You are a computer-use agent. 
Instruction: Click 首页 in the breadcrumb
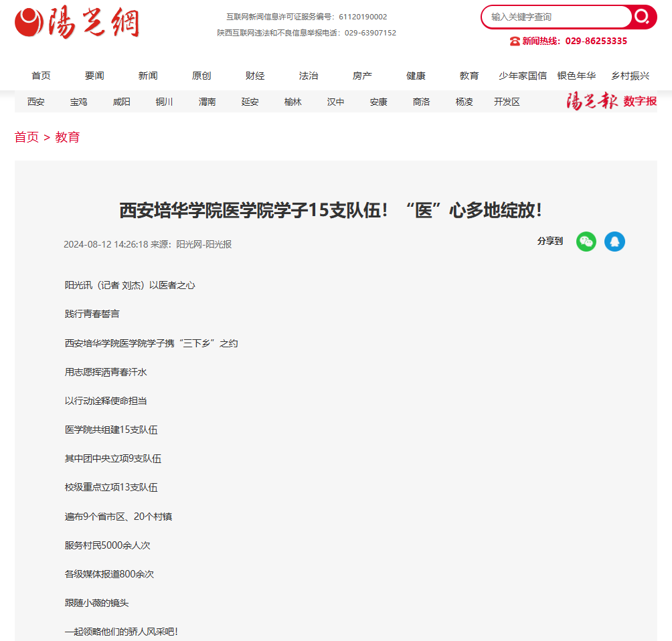pos(27,137)
